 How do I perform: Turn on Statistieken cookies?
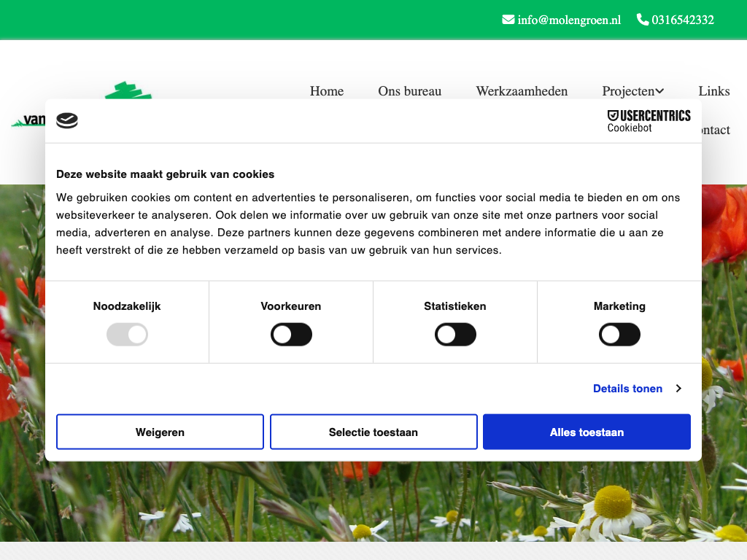tap(455, 335)
